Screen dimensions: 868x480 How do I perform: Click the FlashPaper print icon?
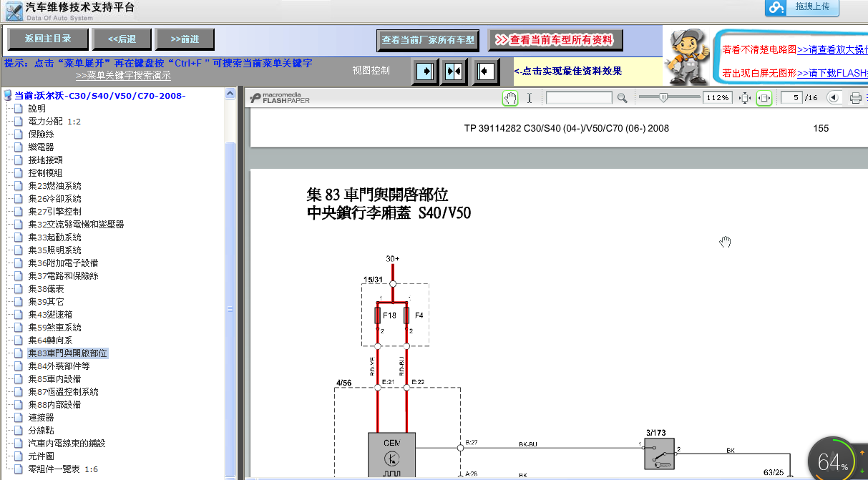pyautogui.click(x=856, y=98)
